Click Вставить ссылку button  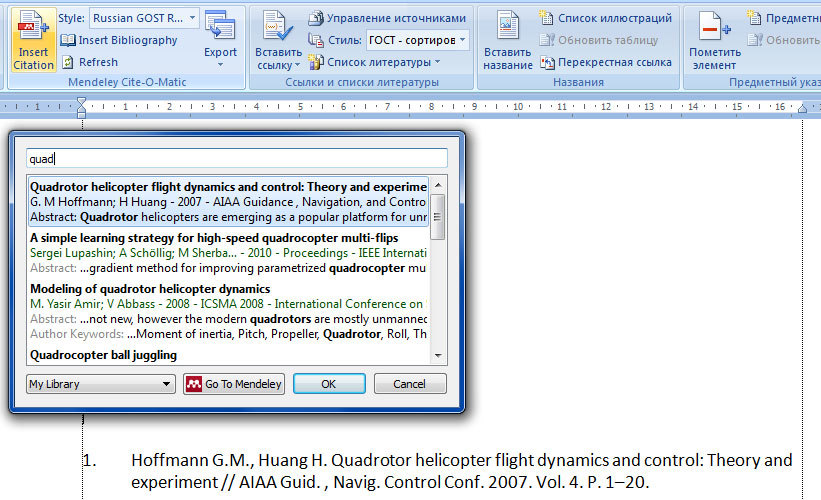pyautogui.click(x=278, y=40)
